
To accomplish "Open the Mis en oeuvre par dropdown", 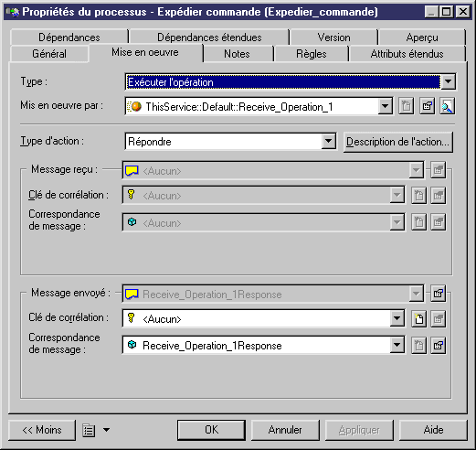I will [386, 106].
